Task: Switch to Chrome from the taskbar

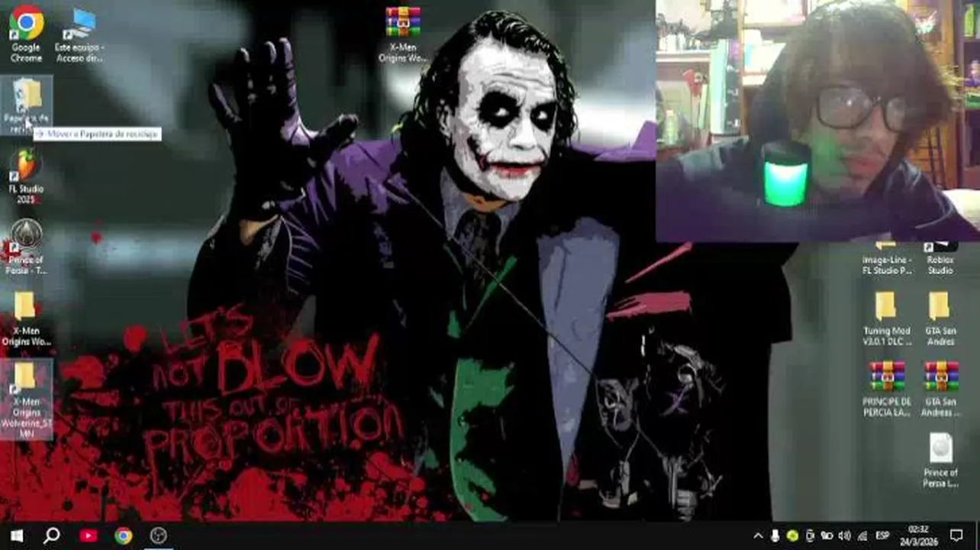Action: tap(123, 535)
